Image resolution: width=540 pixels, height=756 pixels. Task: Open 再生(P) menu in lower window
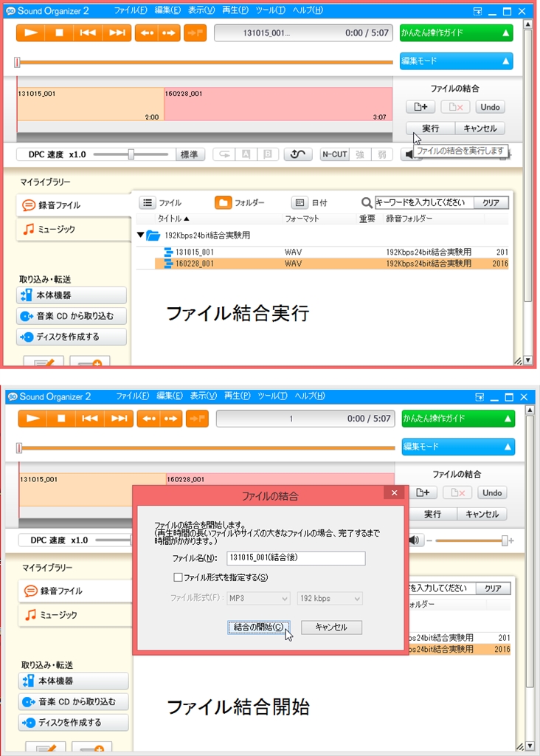237,396
